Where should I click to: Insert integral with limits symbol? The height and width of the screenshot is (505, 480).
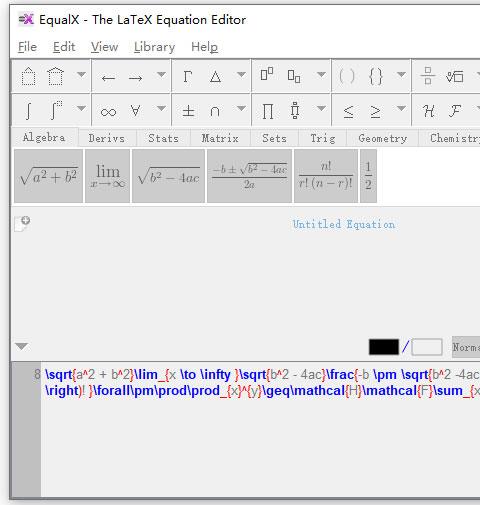pos(56,110)
